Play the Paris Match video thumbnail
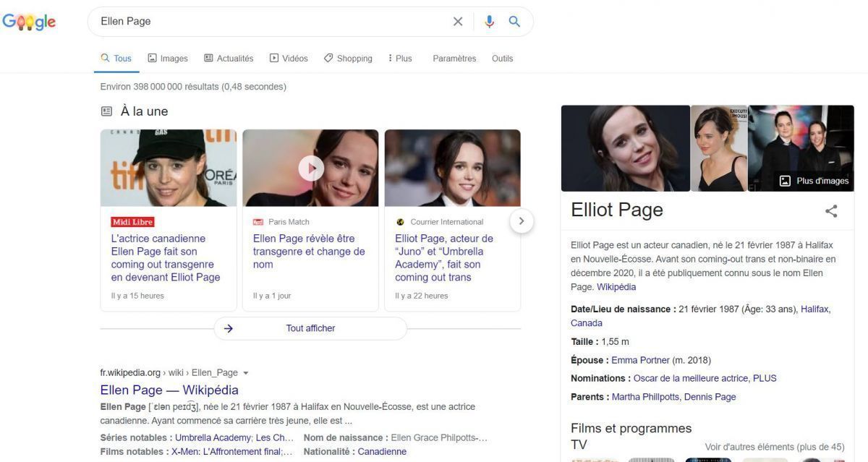Viewport: 868px width, 462px height. coord(311,168)
